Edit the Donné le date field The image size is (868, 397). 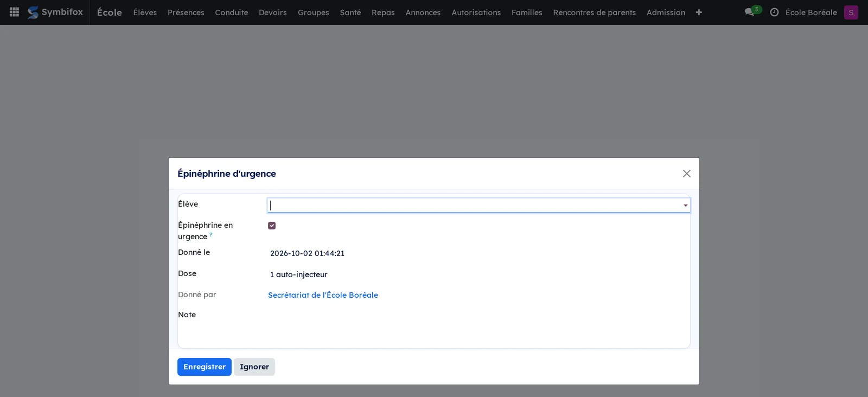[478, 253]
